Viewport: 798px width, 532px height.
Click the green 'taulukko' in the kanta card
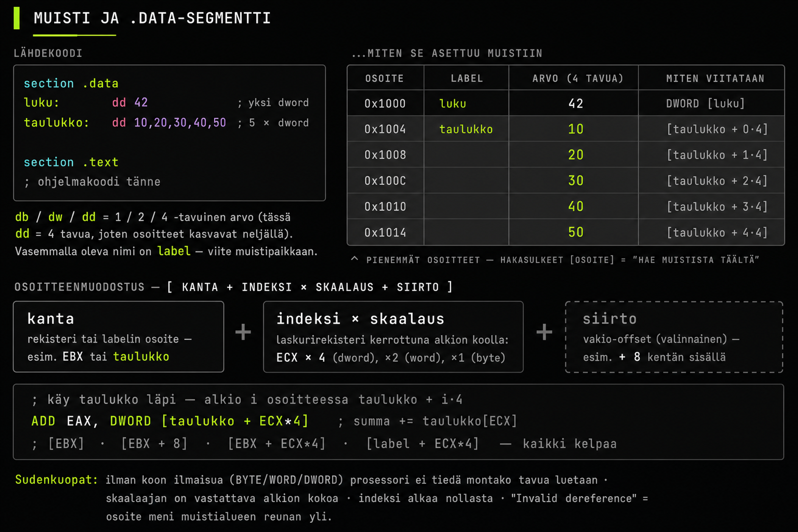(x=141, y=357)
